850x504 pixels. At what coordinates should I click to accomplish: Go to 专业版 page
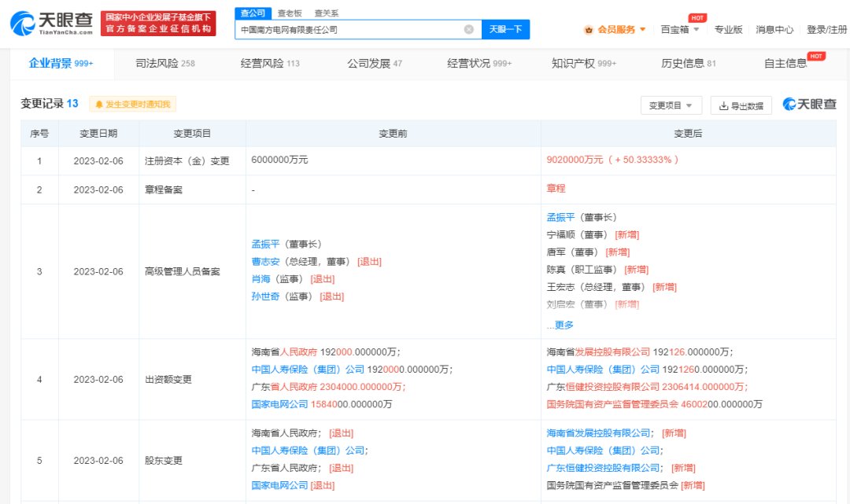click(x=728, y=29)
